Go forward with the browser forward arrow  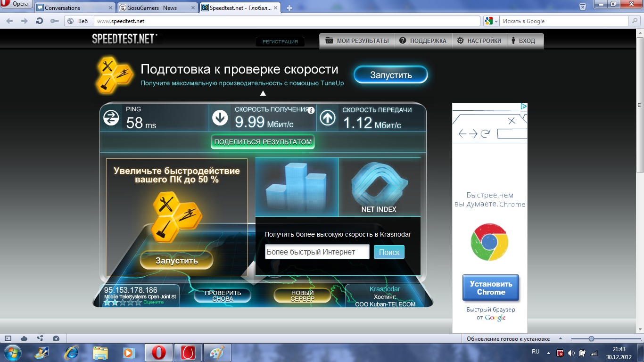pos(25,21)
